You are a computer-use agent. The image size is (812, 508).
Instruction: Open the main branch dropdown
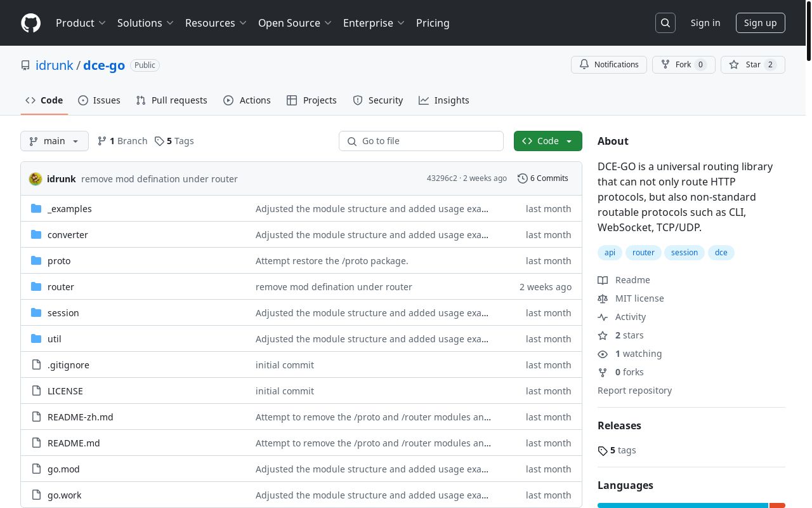(x=55, y=141)
